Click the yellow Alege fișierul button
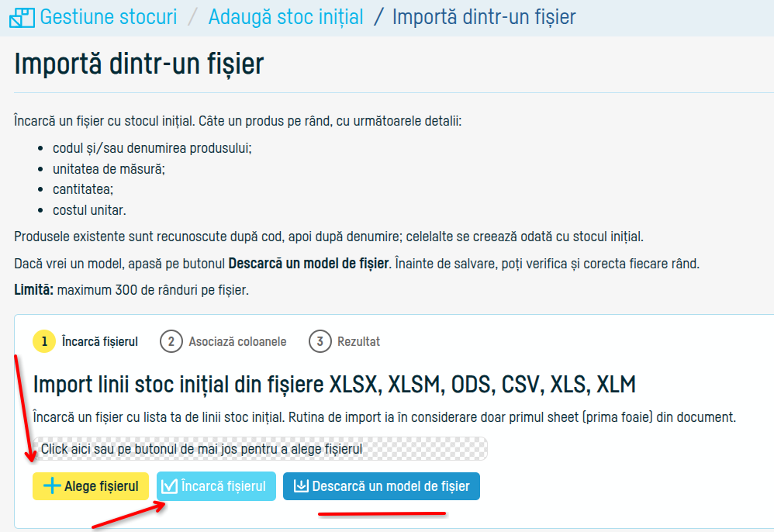Viewport: 774px width, 532px height. [91, 486]
